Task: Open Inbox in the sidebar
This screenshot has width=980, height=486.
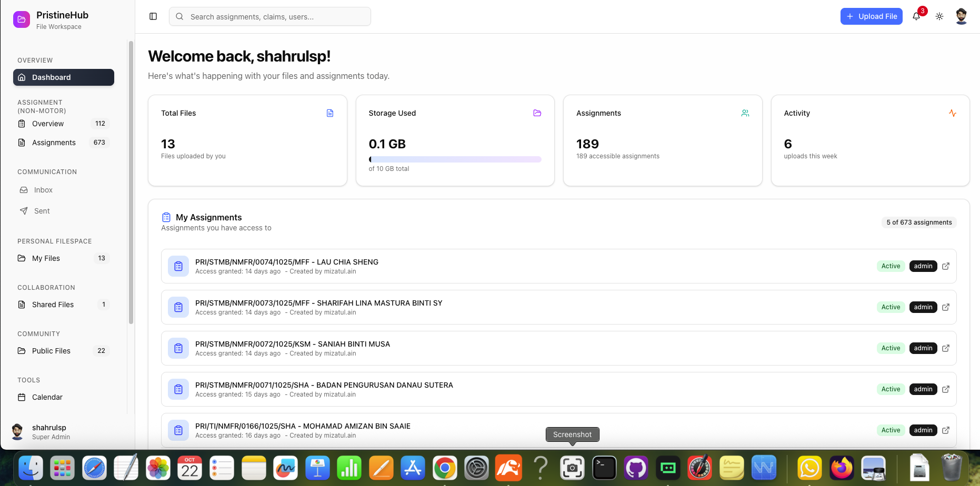Action: (43, 190)
